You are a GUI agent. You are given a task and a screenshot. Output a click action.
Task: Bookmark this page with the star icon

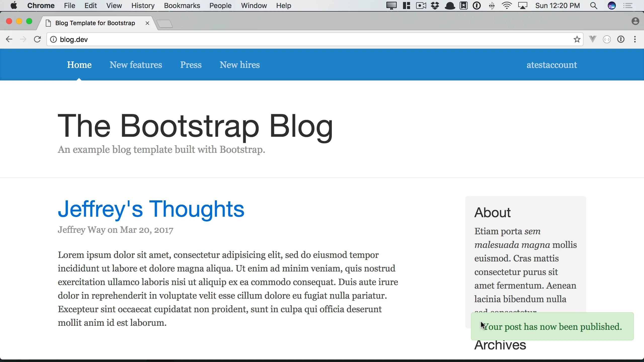[577, 39]
